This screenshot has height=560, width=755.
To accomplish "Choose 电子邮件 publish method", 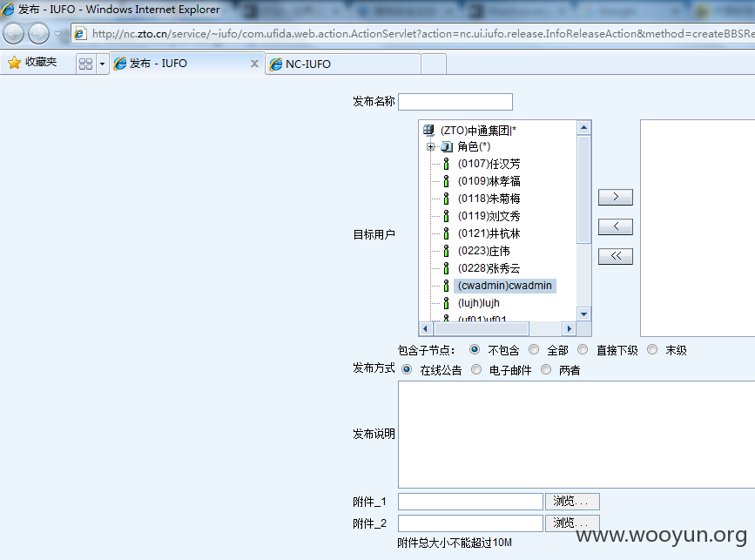I will (476, 369).
